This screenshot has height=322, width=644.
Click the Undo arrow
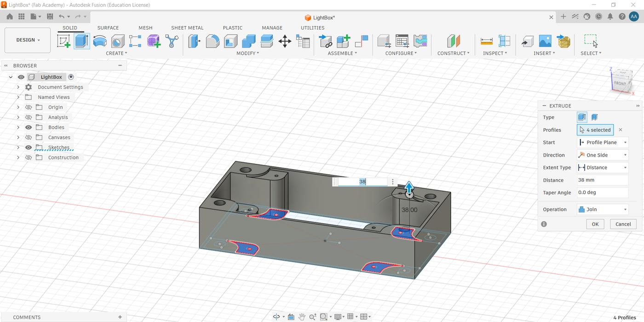(x=62, y=17)
